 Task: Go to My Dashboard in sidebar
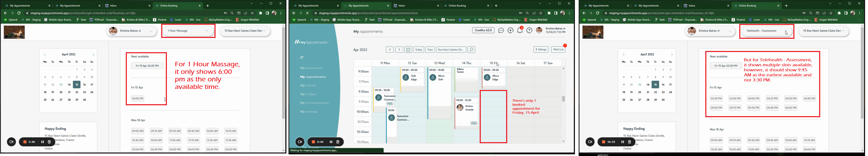[x=311, y=68]
